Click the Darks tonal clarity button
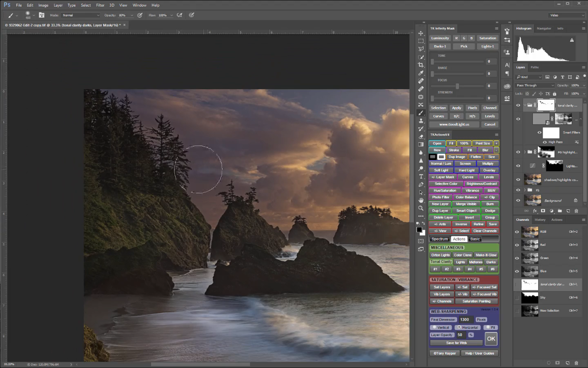The width and height of the screenshot is (588, 368). tap(491, 262)
